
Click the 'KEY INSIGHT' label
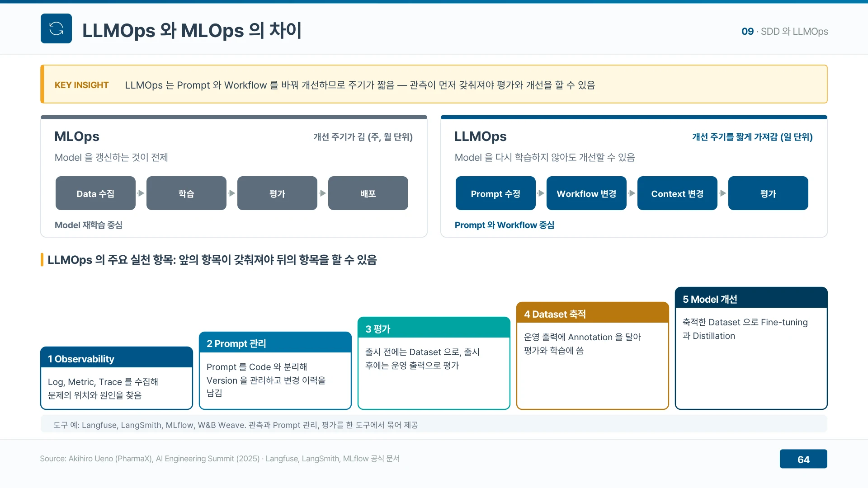[81, 85]
